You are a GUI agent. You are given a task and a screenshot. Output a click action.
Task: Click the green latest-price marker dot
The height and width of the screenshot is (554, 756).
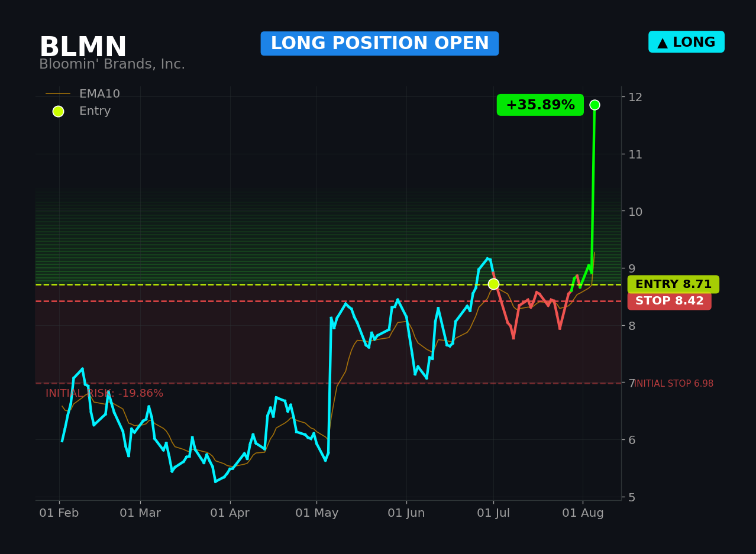595,105
